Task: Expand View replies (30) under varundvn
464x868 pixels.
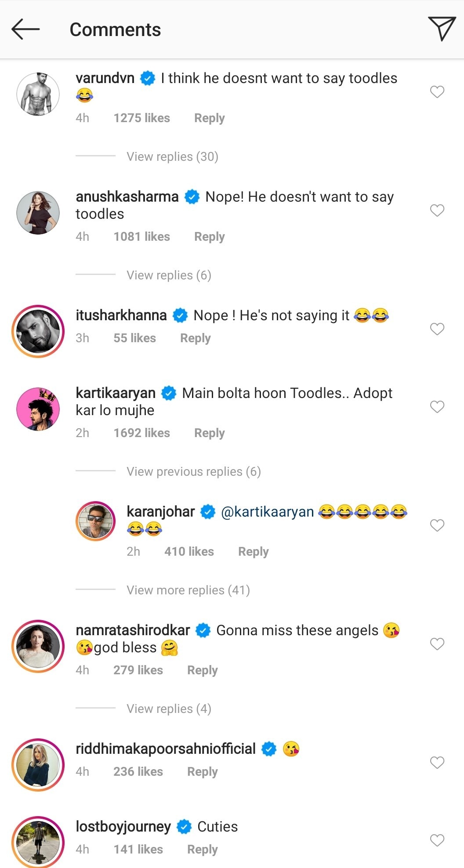Action: pyautogui.click(x=172, y=157)
